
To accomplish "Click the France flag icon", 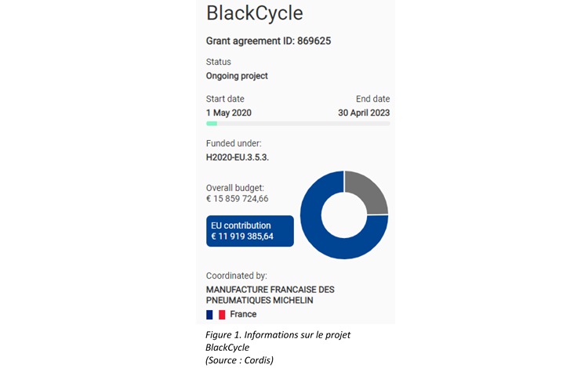I will point(216,314).
